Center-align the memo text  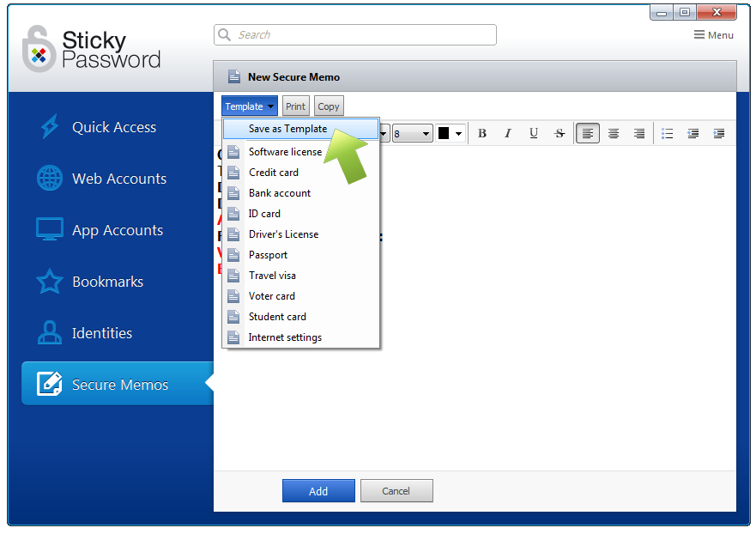tap(614, 134)
